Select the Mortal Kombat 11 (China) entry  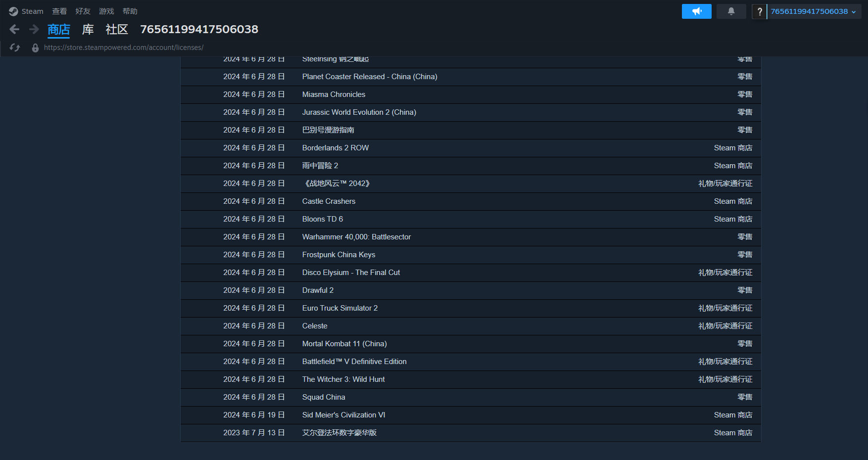pyautogui.click(x=471, y=344)
